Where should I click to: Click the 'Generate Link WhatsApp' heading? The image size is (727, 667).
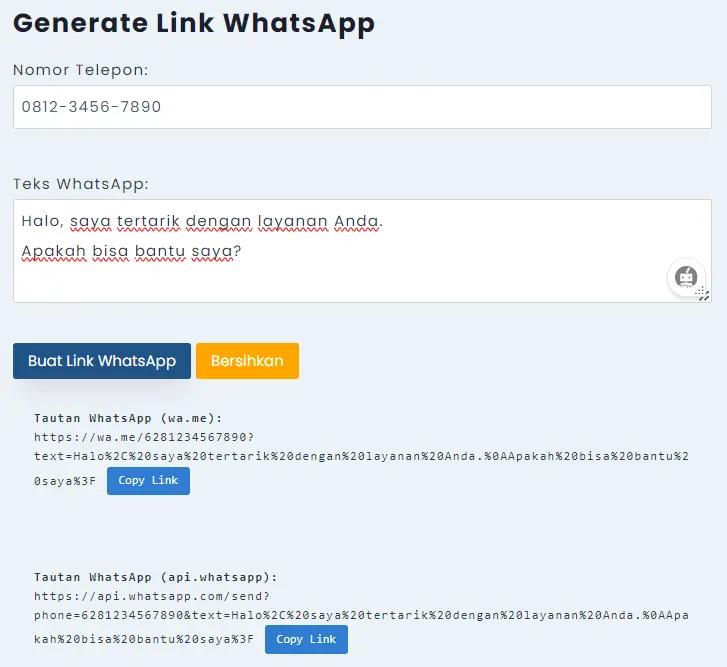[193, 23]
